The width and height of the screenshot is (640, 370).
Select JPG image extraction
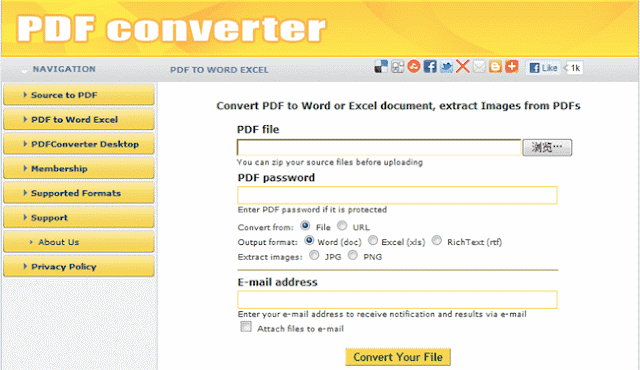click(314, 255)
